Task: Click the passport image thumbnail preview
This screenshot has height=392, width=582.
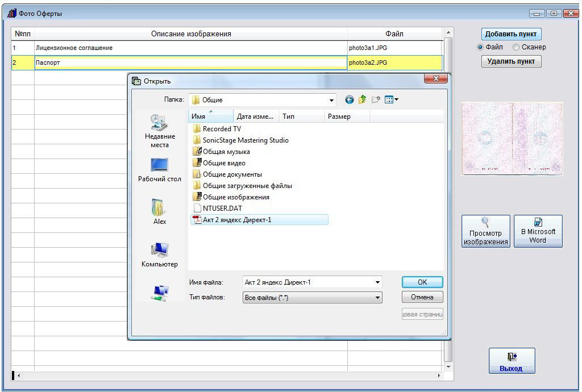Action: coord(512,139)
